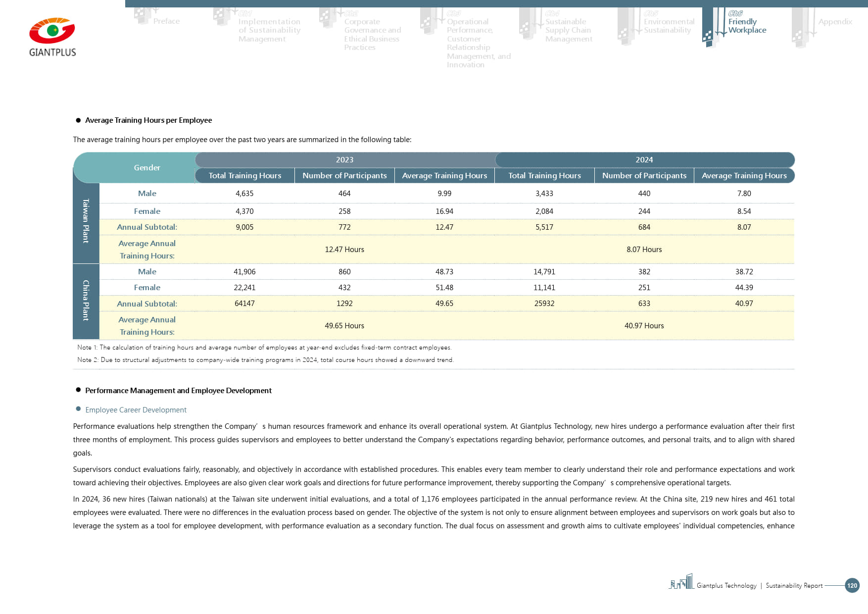Click the footer city skyline icon
868x614 pixels.
[x=681, y=582]
